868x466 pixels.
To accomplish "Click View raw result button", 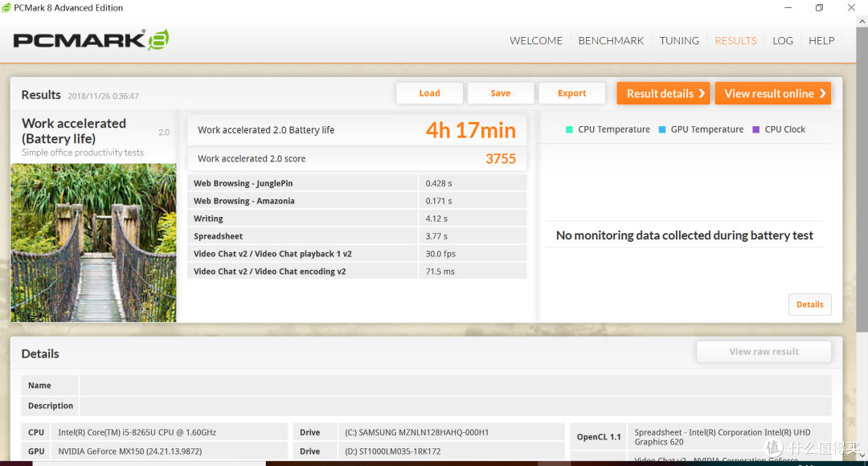I will pyautogui.click(x=764, y=351).
